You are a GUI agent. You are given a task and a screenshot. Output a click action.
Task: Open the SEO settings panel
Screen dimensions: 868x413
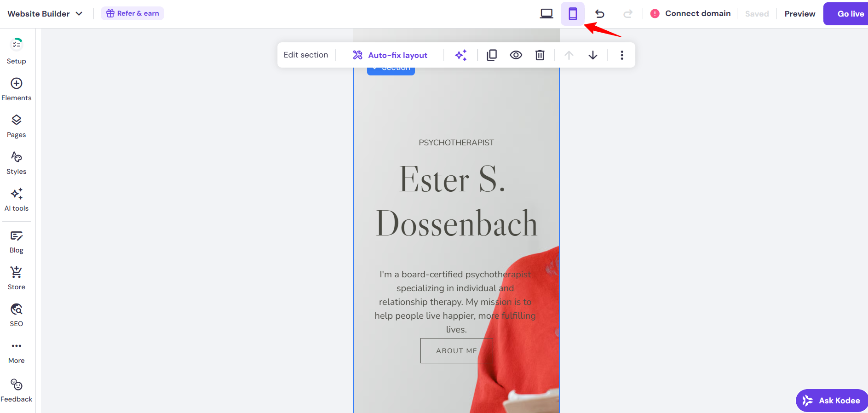coord(17,315)
